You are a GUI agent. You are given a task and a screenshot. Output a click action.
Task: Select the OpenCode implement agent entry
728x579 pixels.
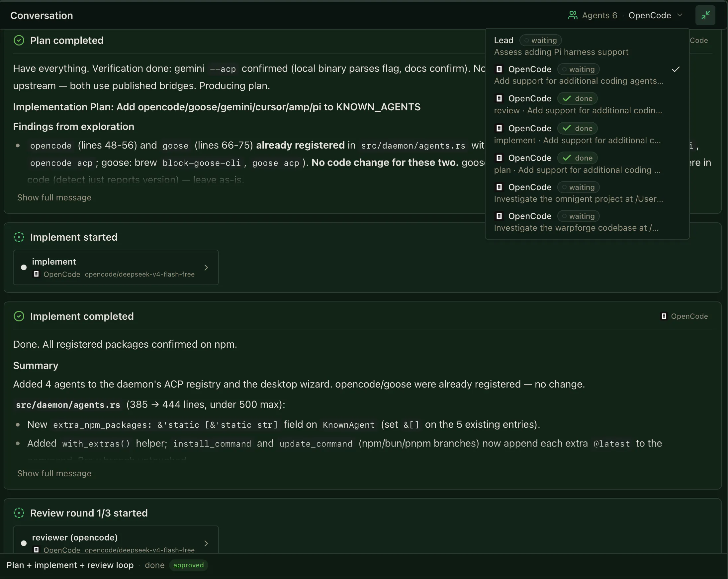[587, 134]
